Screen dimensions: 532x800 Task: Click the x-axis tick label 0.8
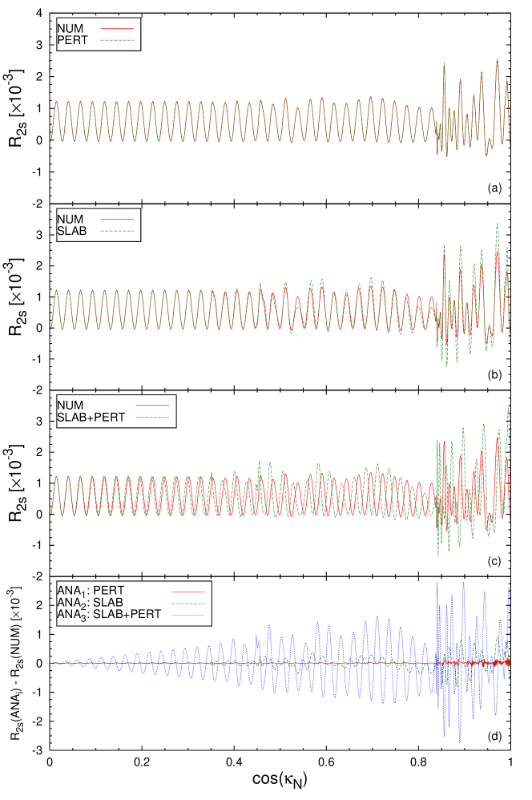click(418, 762)
